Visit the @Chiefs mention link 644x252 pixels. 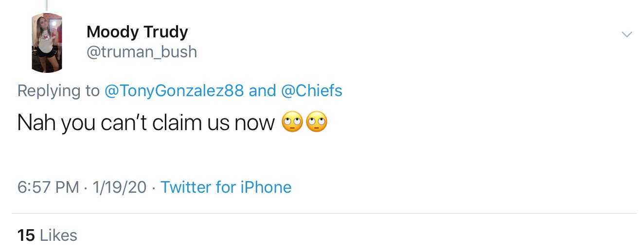click(x=311, y=91)
